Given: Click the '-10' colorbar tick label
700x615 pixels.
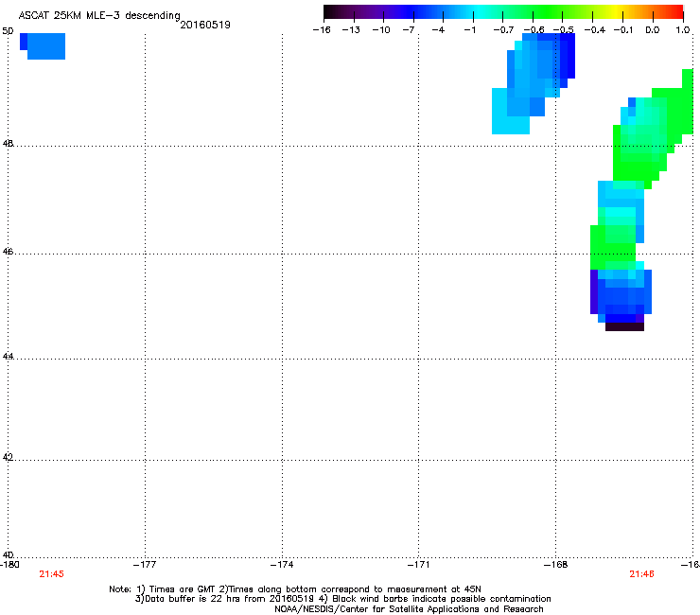Looking at the screenshot, I should point(381,30).
